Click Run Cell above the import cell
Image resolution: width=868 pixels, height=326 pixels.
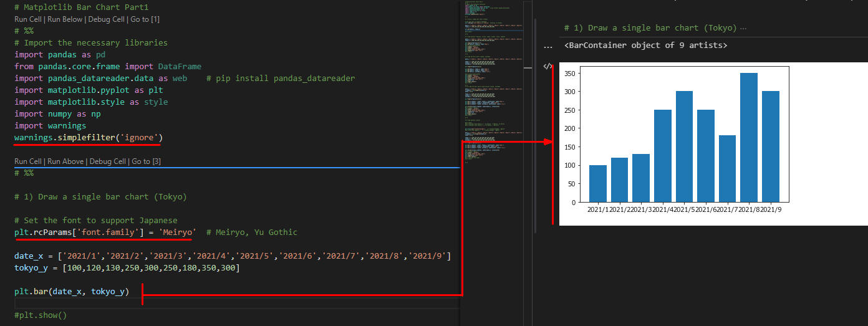point(29,19)
